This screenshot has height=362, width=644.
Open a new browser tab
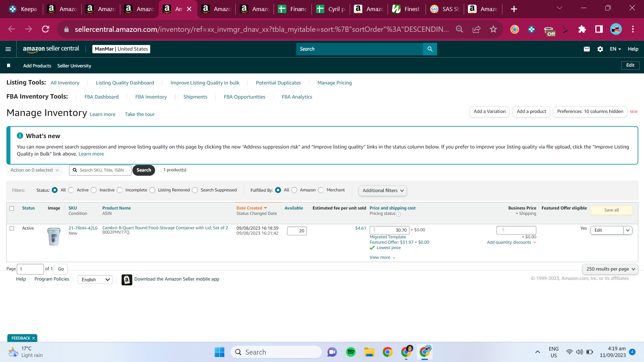pos(514,9)
